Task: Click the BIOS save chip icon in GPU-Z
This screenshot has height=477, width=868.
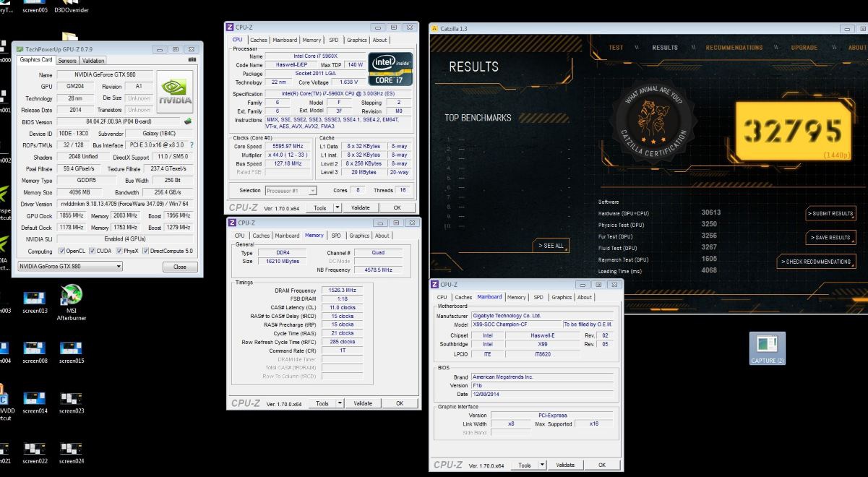Action: click(188, 121)
